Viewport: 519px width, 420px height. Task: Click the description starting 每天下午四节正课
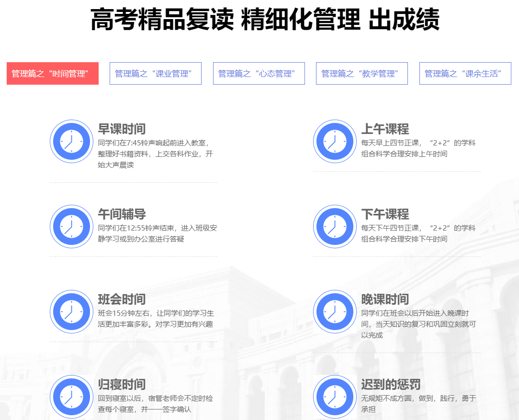pyautogui.click(x=418, y=233)
